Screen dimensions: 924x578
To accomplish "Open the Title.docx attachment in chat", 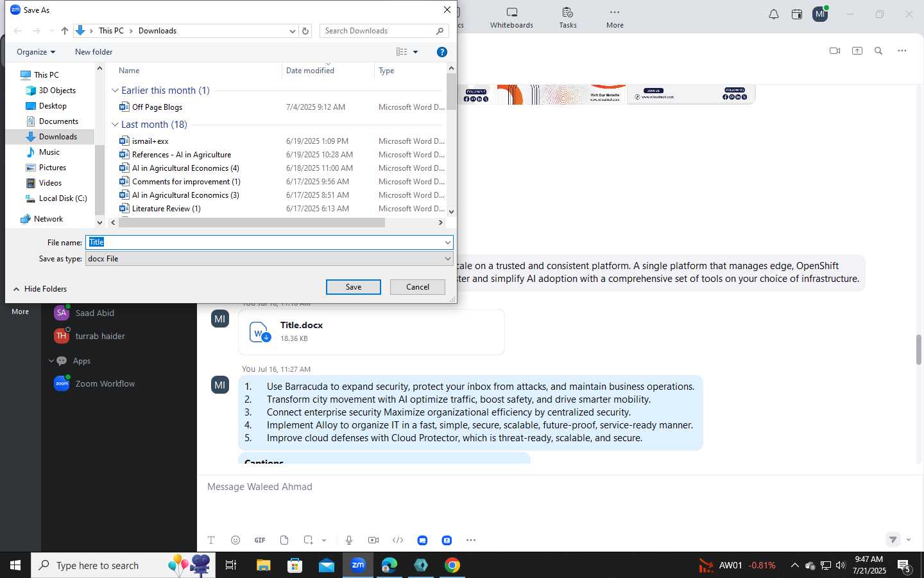I will 372,332.
